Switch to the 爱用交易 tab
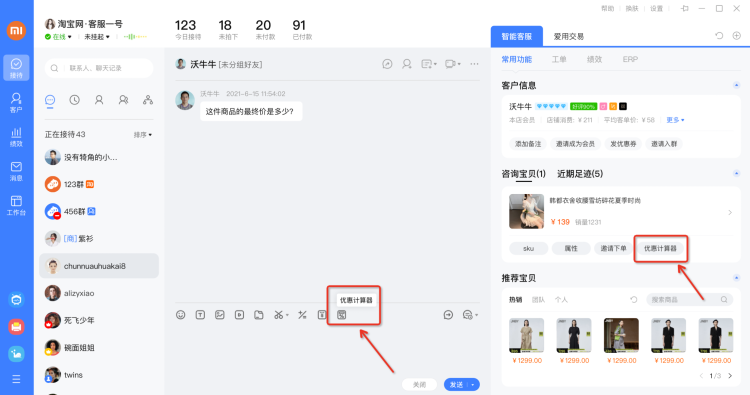Image resolution: width=750 pixels, height=395 pixels. (x=569, y=36)
